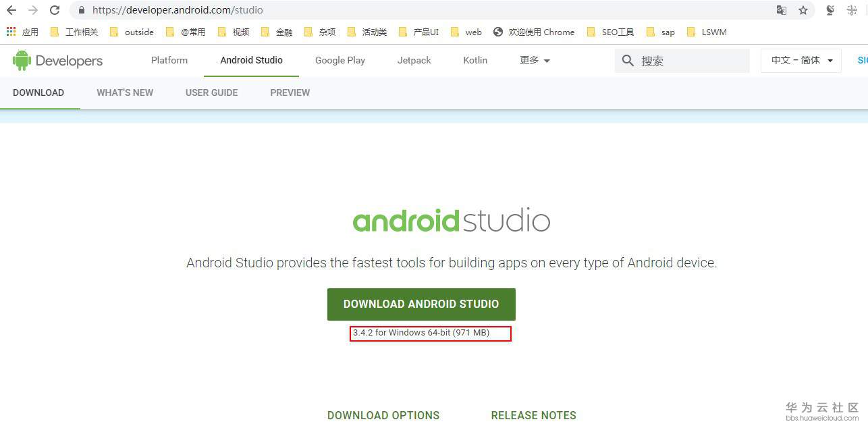Viewport: 868px width, 428px height.
Task: Open the 金融 bookmark folder
Action: click(x=277, y=32)
